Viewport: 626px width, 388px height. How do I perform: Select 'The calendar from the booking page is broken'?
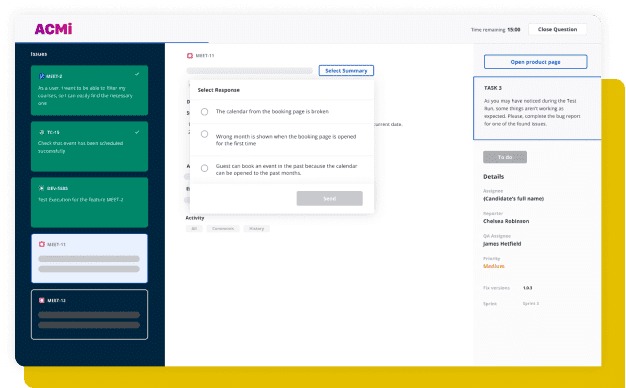pyautogui.click(x=204, y=112)
